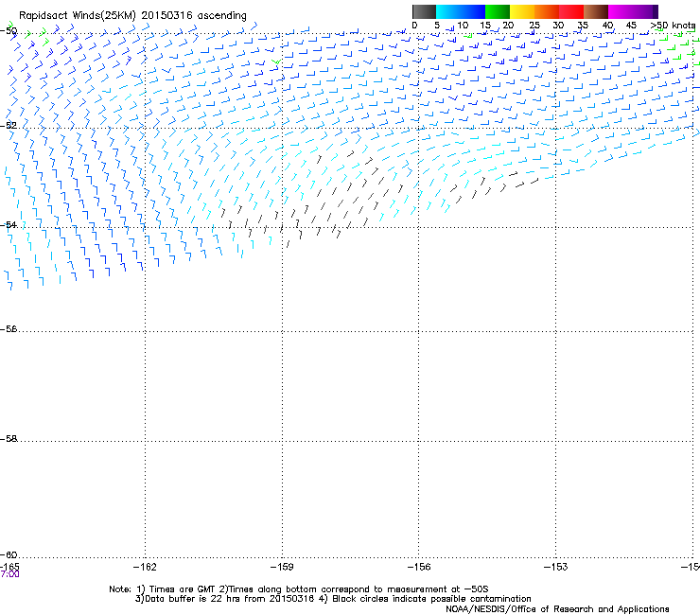Click the 'NOAA/NESDIS/Office of Research and Applications' credit

557,609
